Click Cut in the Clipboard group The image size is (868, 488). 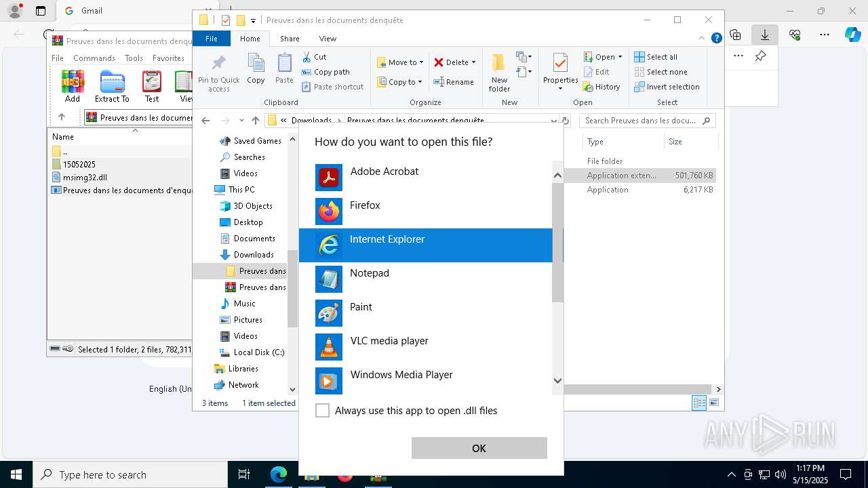(314, 57)
